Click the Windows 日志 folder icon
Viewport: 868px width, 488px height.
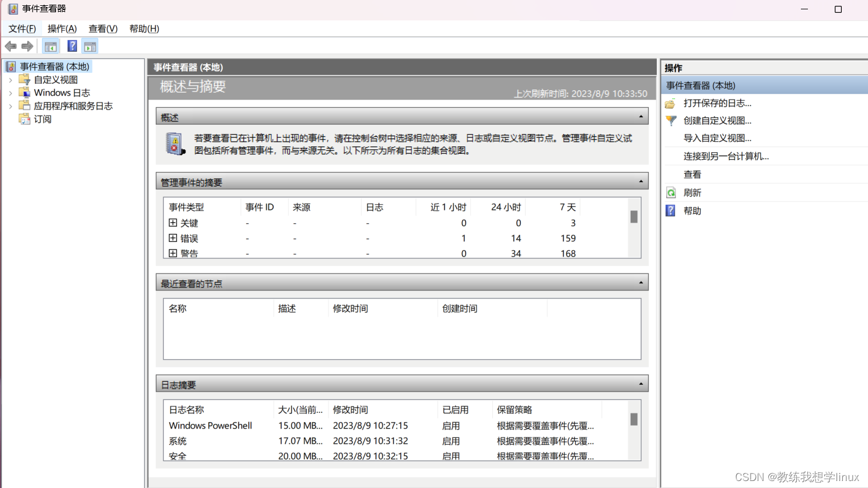(24, 92)
